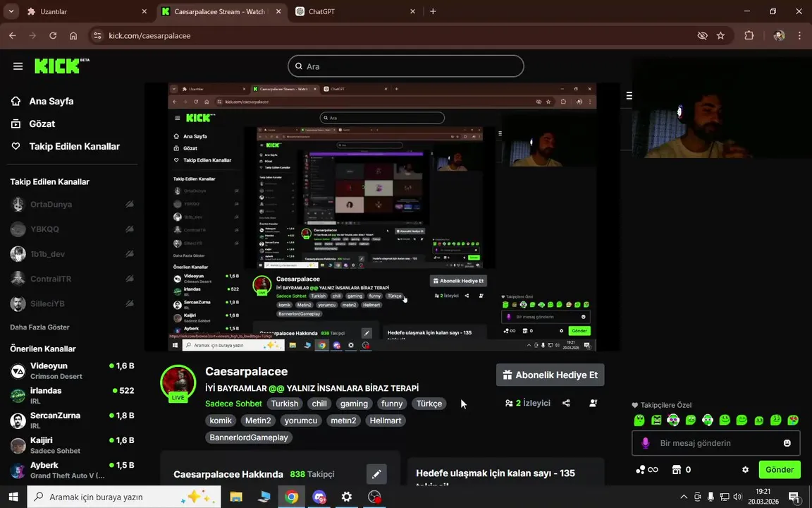Bookmark this page with star icon
The height and width of the screenshot is (508, 812).
pyautogui.click(x=720, y=36)
